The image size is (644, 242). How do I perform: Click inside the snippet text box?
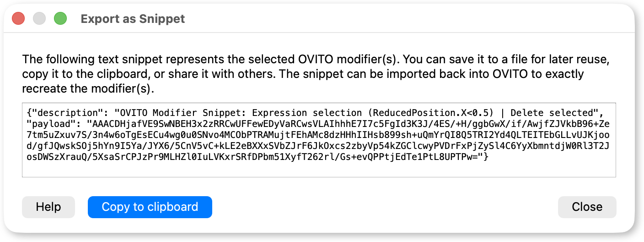click(x=319, y=140)
